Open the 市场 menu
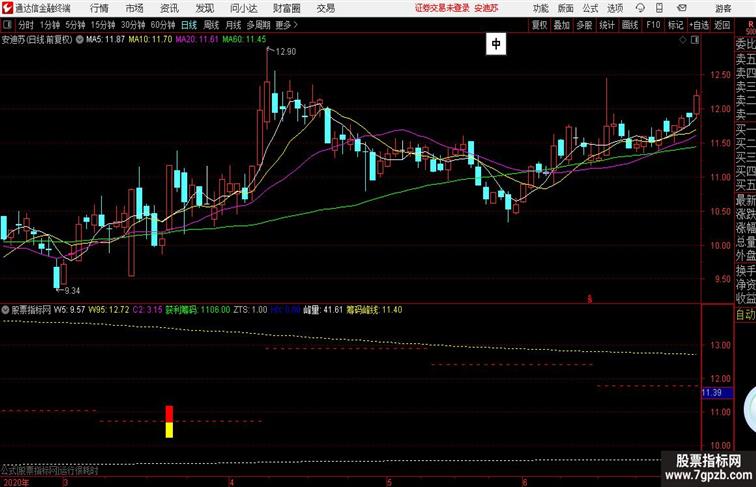 coord(134,8)
